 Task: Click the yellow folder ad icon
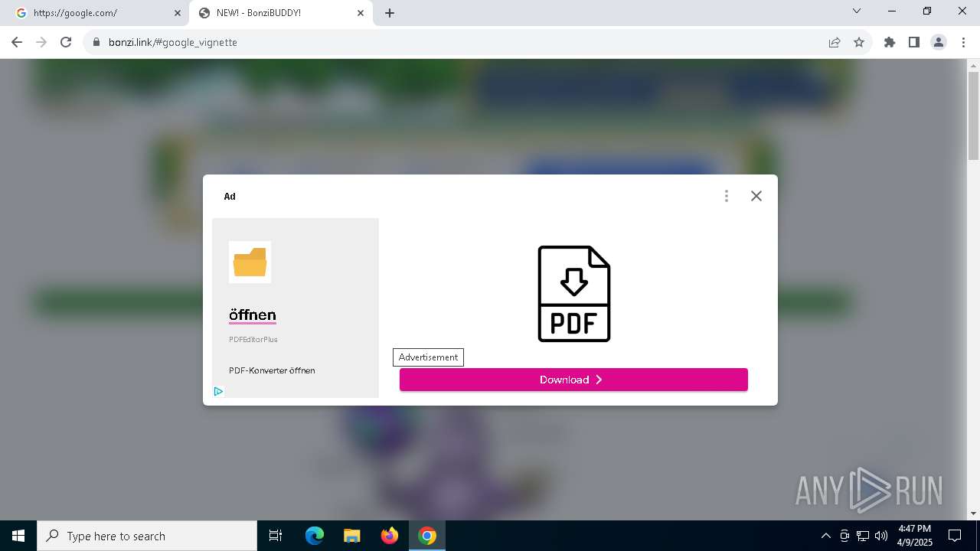click(250, 262)
